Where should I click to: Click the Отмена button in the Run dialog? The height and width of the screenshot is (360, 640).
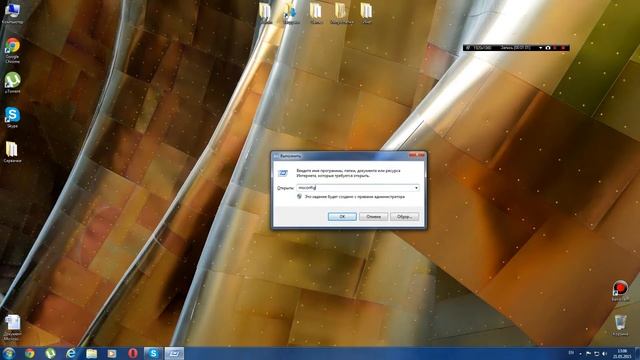click(x=373, y=216)
